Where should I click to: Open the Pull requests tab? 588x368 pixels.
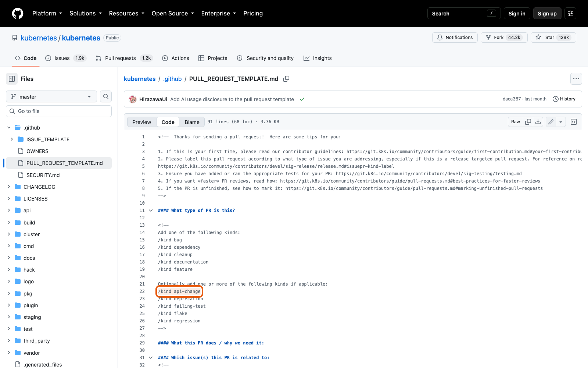[124, 58]
